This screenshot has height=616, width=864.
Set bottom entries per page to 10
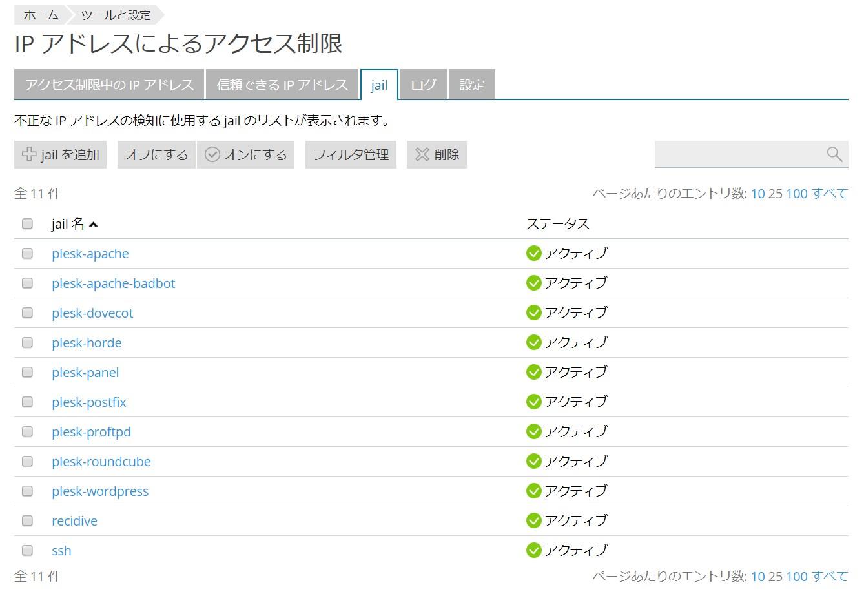(x=757, y=577)
